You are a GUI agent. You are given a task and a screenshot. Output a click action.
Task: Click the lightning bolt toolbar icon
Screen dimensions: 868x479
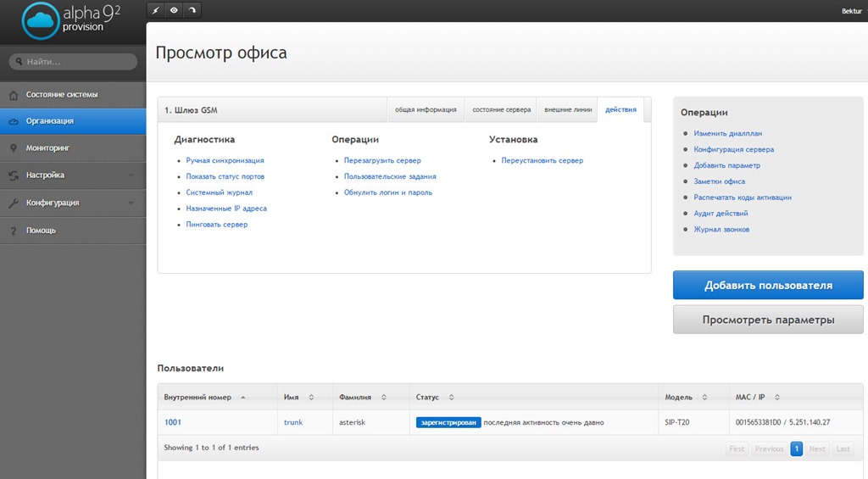click(x=156, y=10)
